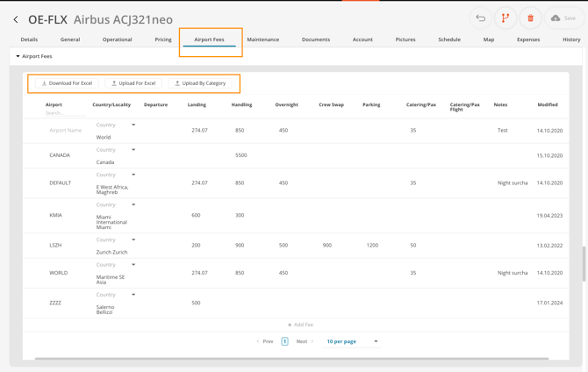Click the Airport Name input field
The width and height of the screenshot is (588, 372).
click(66, 130)
